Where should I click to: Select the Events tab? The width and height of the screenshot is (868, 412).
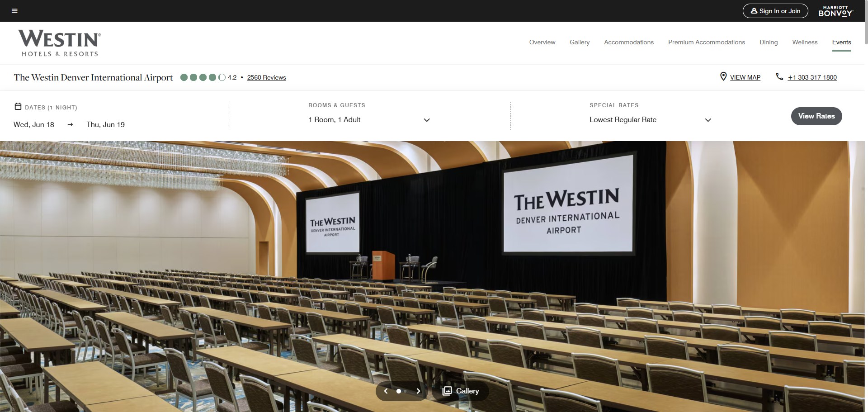(841, 42)
